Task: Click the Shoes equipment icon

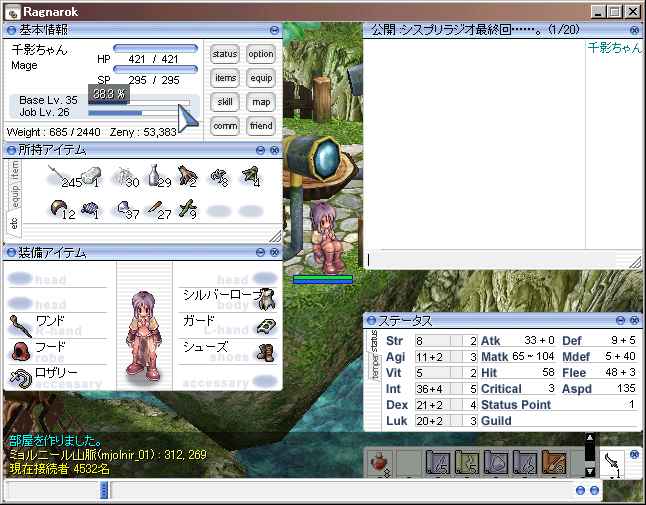Action: 266,353
